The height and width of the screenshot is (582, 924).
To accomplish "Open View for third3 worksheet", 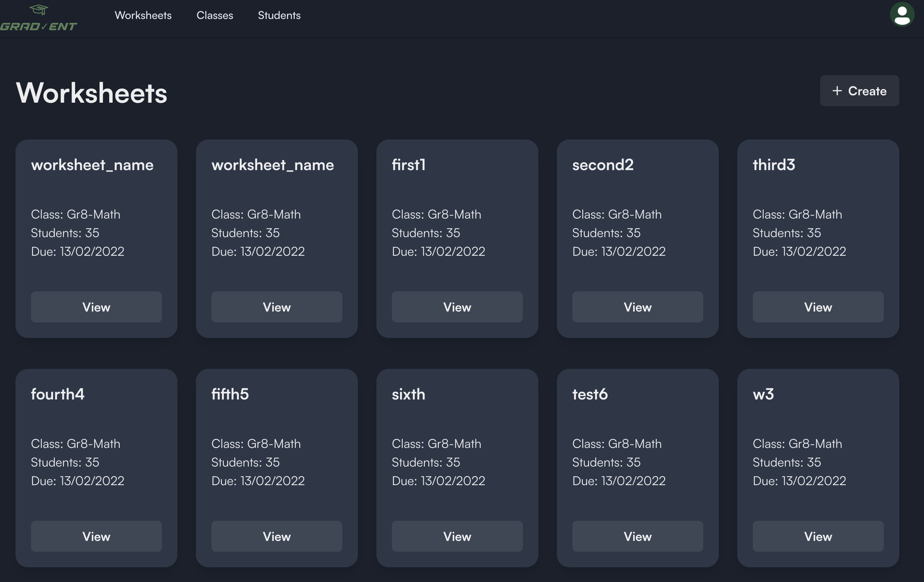I will [818, 307].
